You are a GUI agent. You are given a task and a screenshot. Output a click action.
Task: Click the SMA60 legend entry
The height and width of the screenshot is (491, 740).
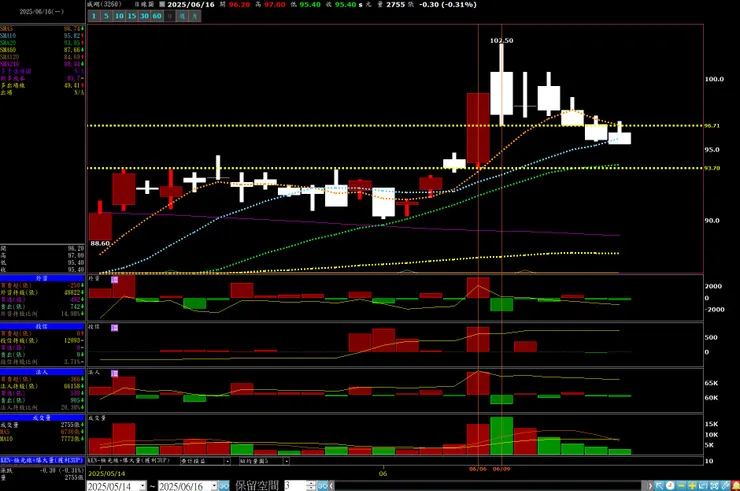click(x=8, y=50)
